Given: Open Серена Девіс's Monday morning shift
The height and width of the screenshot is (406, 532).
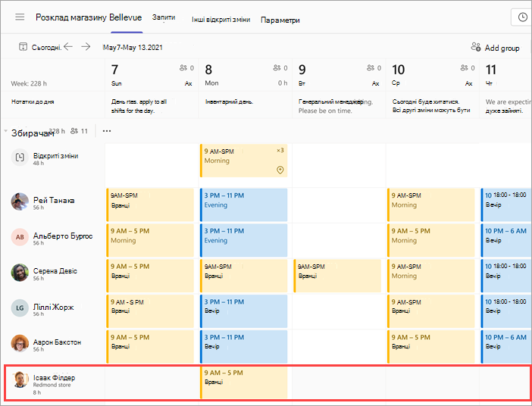Looking at the screenshot, I should coord(243,276).
